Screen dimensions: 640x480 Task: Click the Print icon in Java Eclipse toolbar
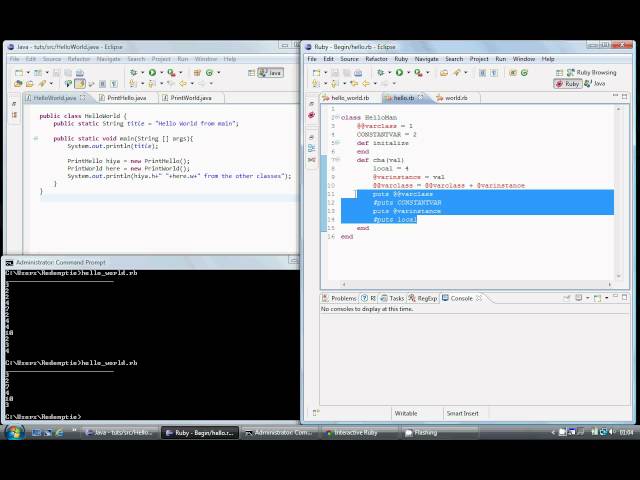coord(80,73)
